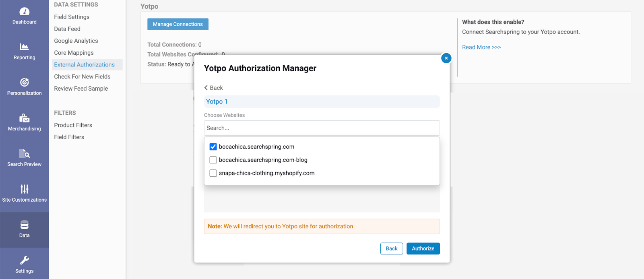This screenshot has width=644, height=279.
Task: Open Field Settings in Data Settings
Action: [x=72, y=17]
